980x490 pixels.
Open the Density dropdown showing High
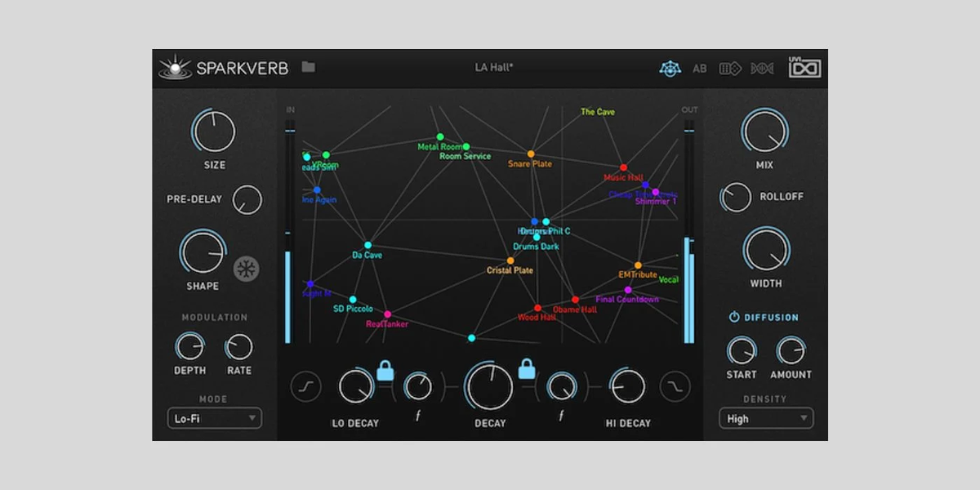(765, 418)
